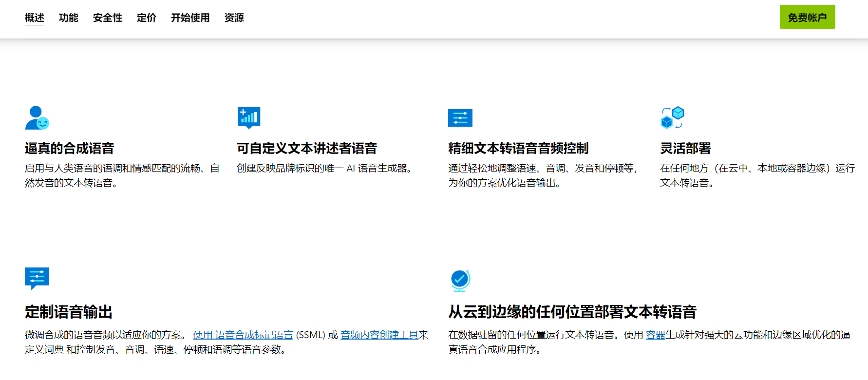Click the 可自定义文本讲述者语音 heading
This screenshot has width=868, height=380.
307,148
